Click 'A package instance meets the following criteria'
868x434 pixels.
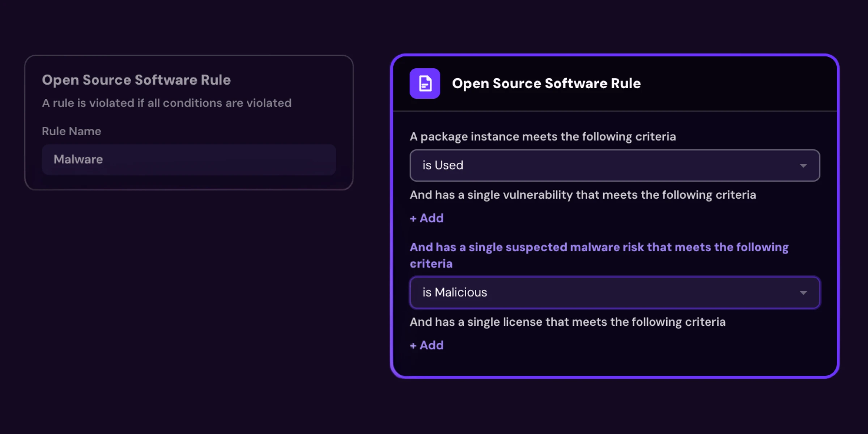pyautogui.click(x=543, y=137)
